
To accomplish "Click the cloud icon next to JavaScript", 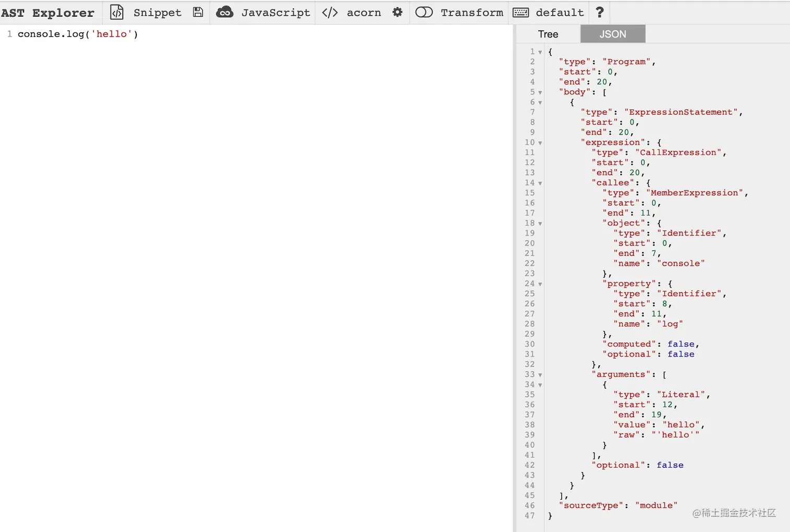I will pyautogui.click(x=225, y=12).
